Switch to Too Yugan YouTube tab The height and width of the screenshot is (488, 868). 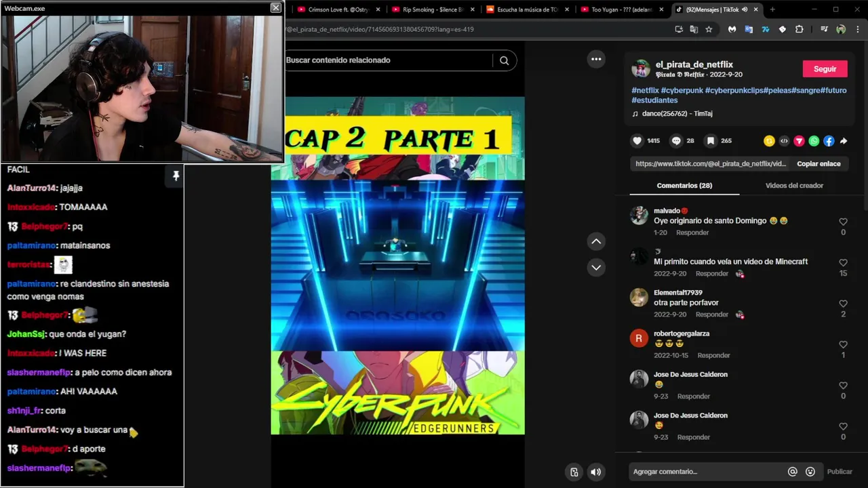(x=621, y=9)
